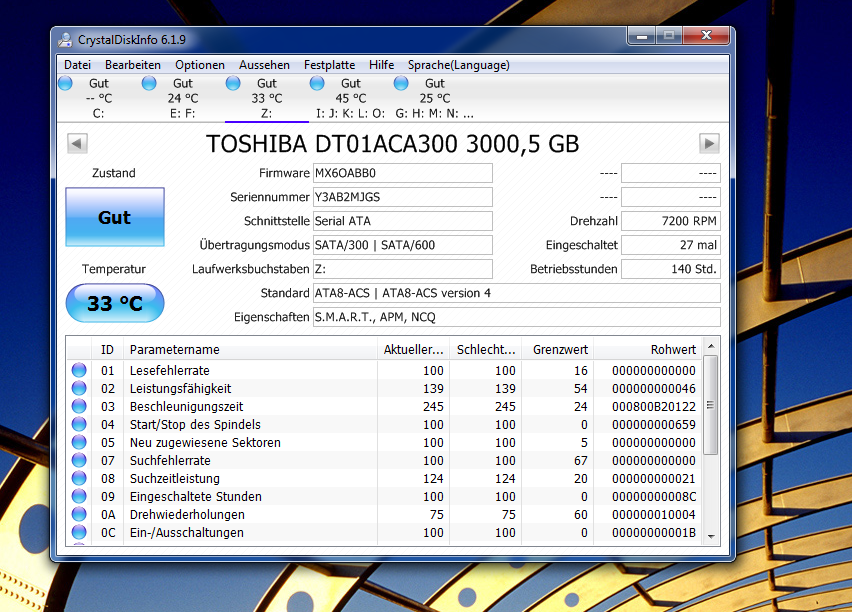Click the Laufwerksbuchstaben field Z:
Screen dimensions: 852x612
403,268
